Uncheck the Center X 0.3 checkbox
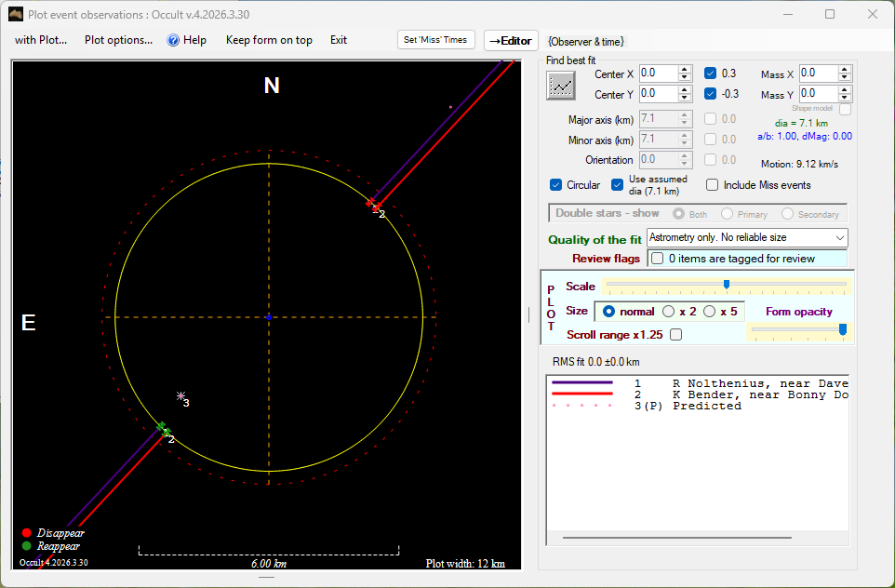The image size is (895, 588). (710, 73)
